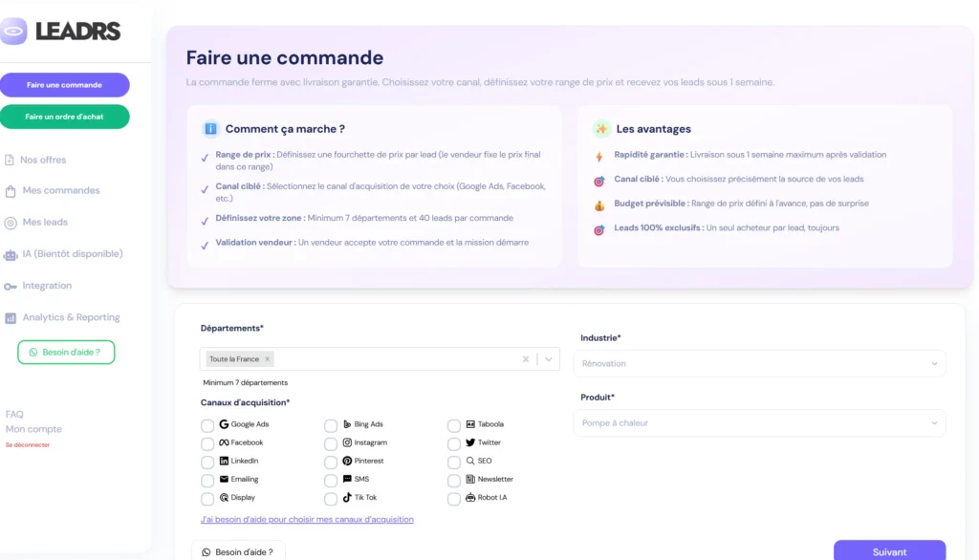
Task: Check the SEO acquisition channel
Action: 453,461
